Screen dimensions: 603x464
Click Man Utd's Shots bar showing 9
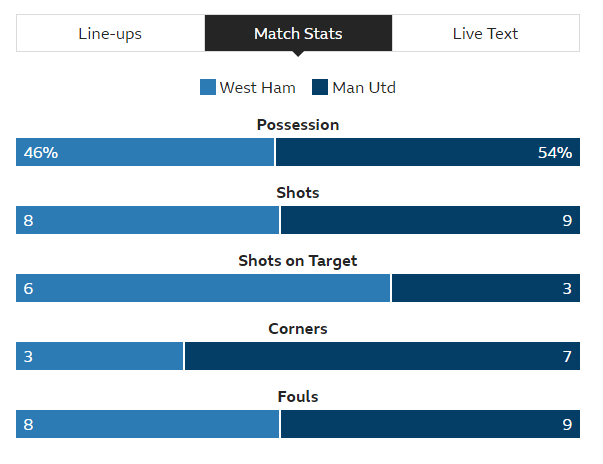(430, 221)
